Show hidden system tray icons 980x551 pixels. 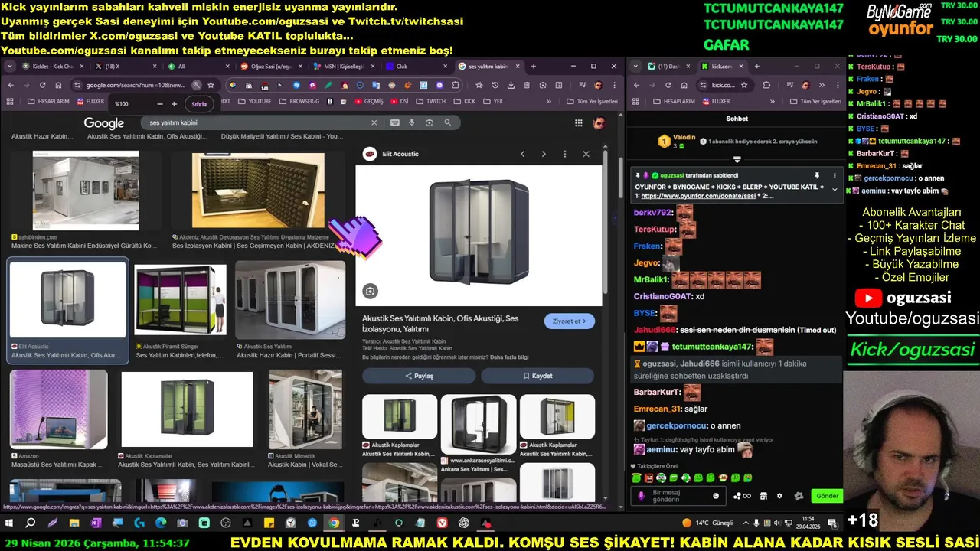(745, 523)
